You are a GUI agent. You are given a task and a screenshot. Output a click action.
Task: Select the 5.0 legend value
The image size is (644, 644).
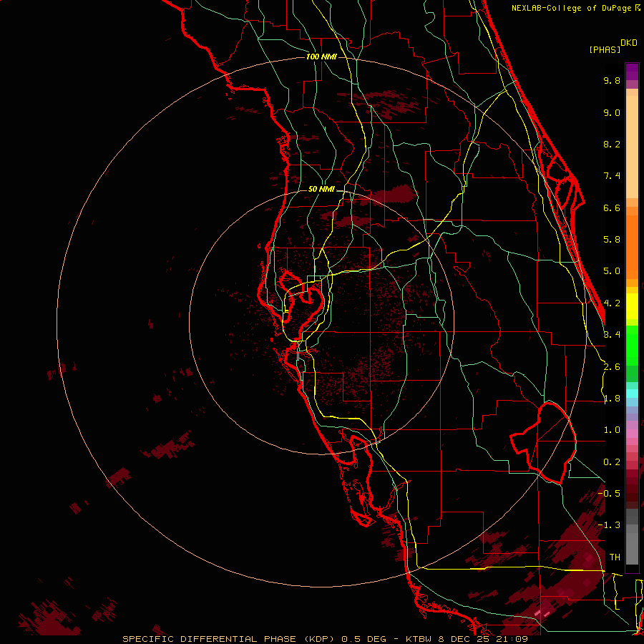pyautogui.click(x=612, y=271)
